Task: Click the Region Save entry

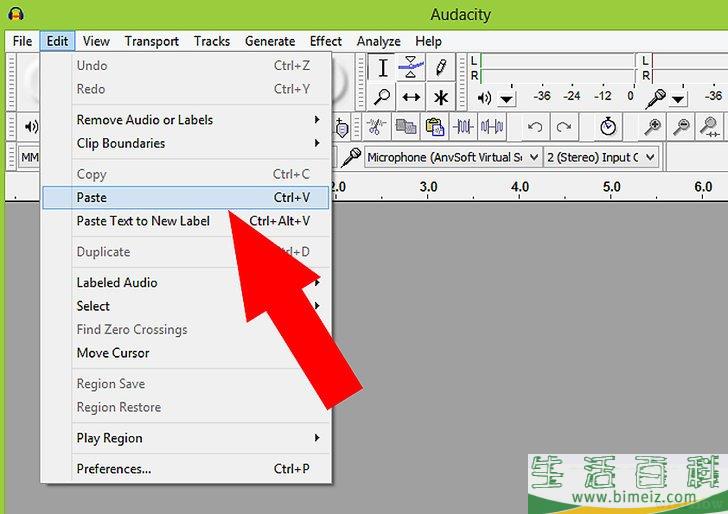Action: [x=186, y=384]
